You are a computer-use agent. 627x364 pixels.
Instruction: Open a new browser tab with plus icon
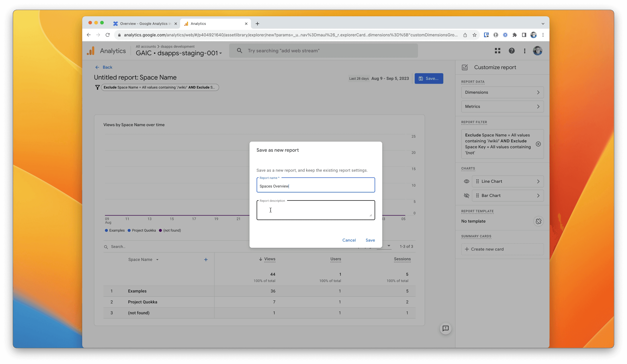coord(257,24)
